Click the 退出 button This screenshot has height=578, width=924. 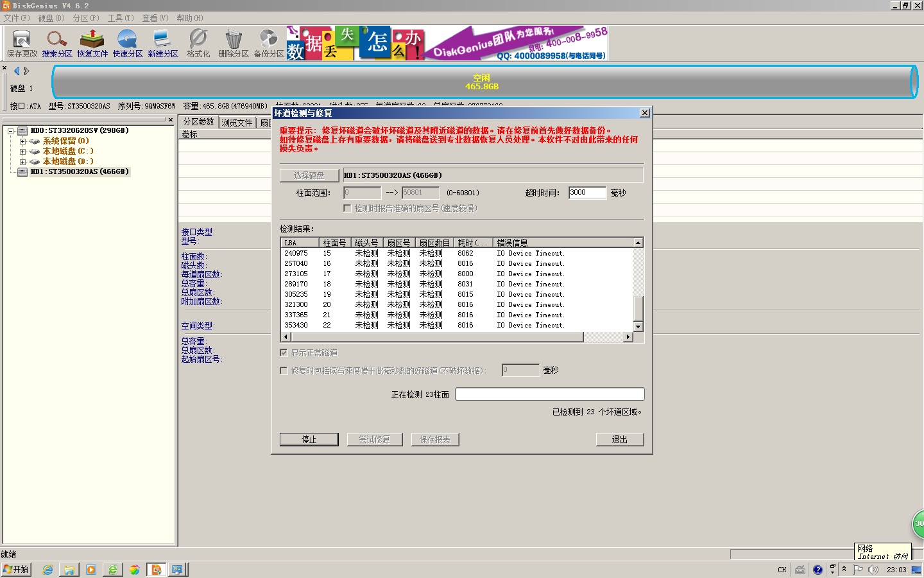pos(620,439)
